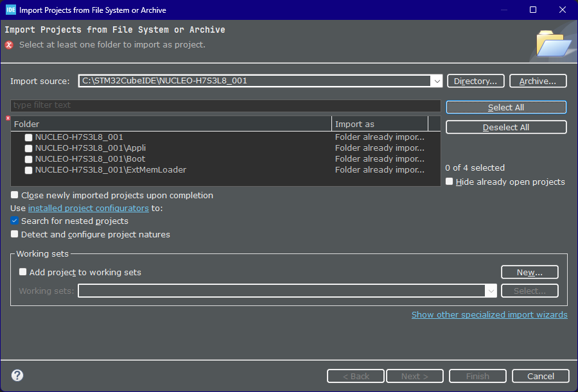Viewport: 578px width, 392px height.
Task: Click the folder wizard banner image
Action: coord(553,43)
